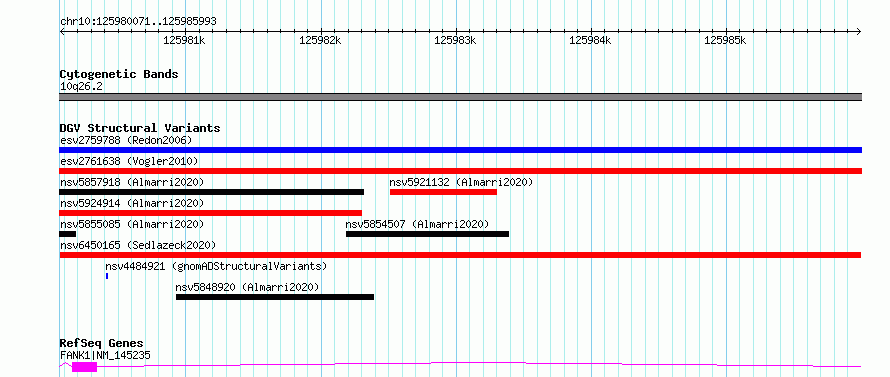Click the 125982k ruler position
890x377 pixels.
coord(320,40)
